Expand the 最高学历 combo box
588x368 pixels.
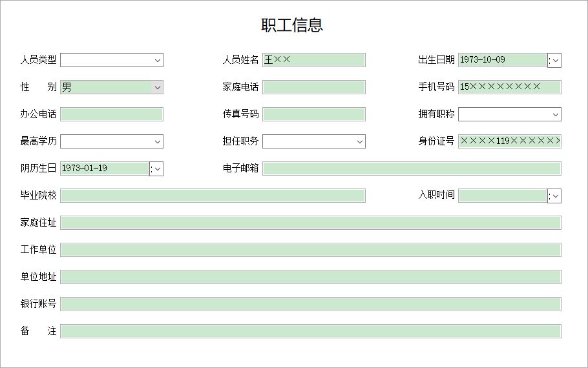158,141
